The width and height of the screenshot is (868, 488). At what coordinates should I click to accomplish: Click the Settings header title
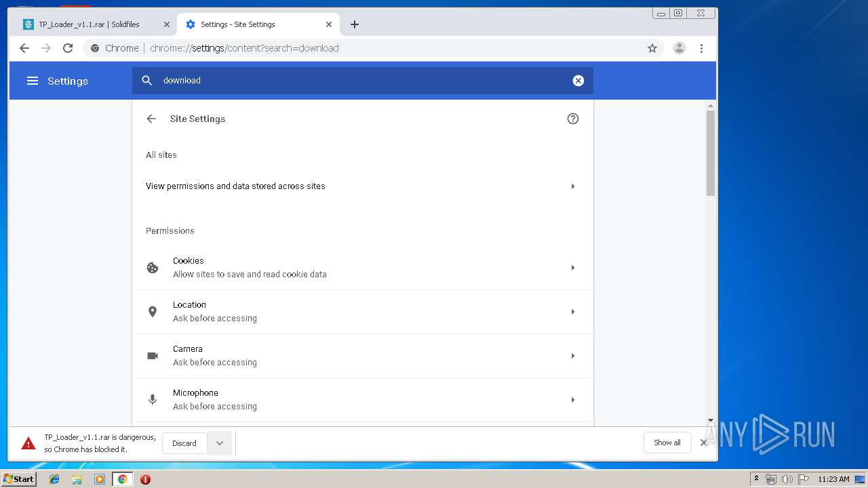[x=68, y=81]
